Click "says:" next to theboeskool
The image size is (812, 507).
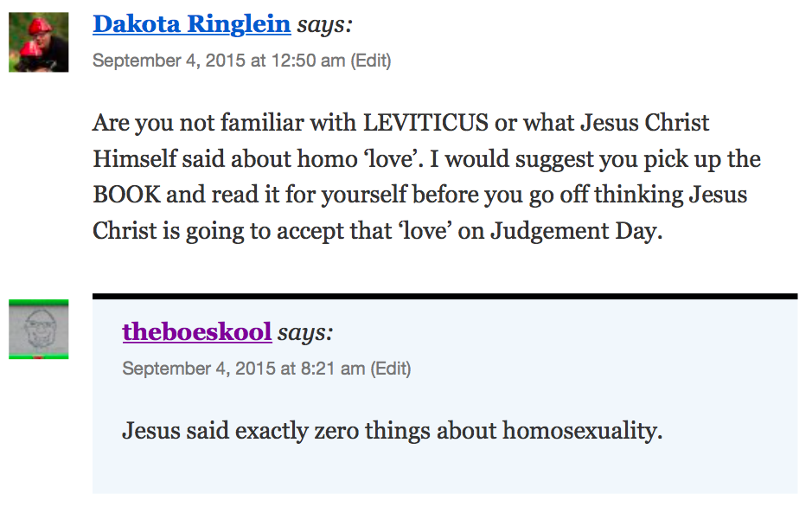tap(305, 332)
